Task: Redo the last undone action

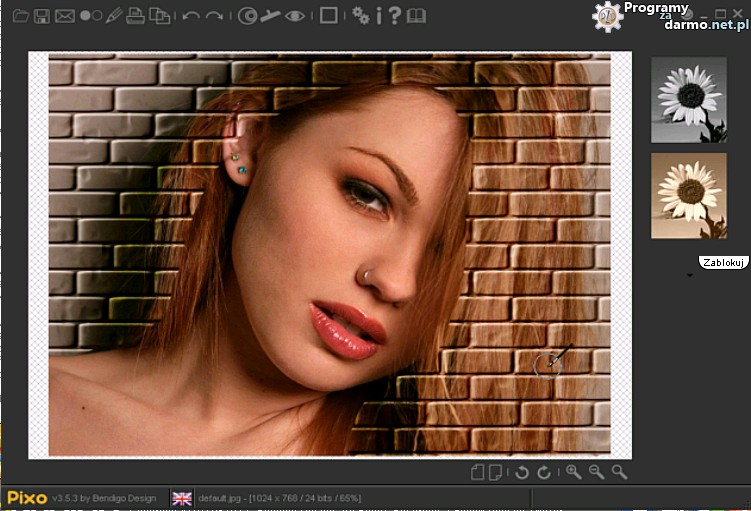Action: point(213,16)
